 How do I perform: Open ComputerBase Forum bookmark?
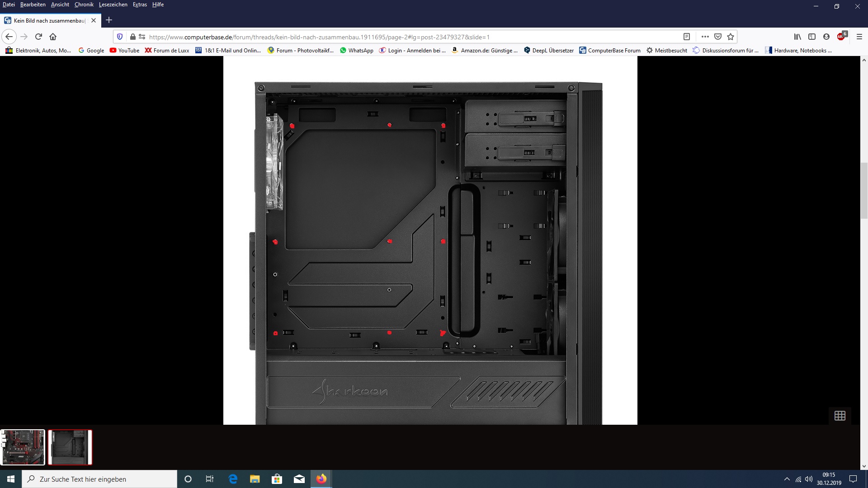click(x=610, y=50)
